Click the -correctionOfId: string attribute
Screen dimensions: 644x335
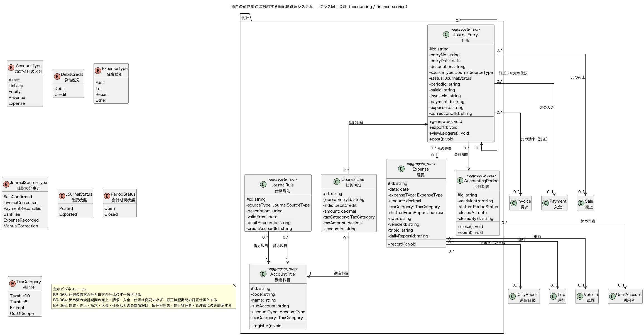point(450,113)
